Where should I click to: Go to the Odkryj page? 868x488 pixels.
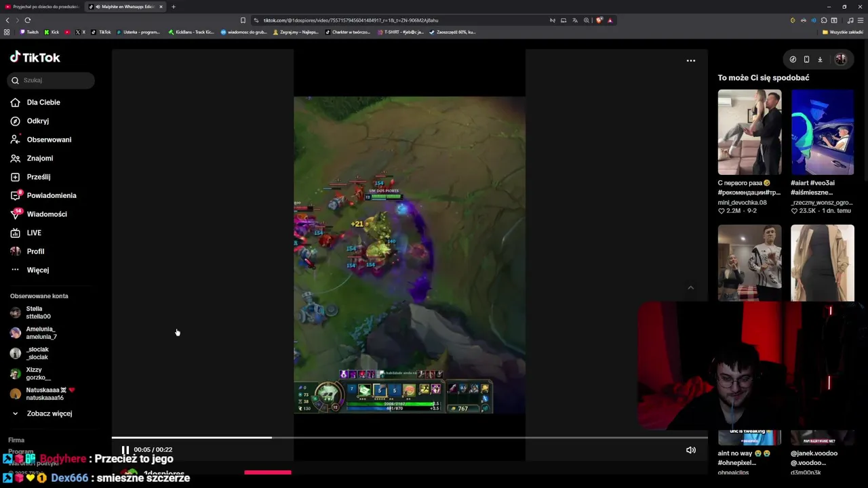point(37,121)
